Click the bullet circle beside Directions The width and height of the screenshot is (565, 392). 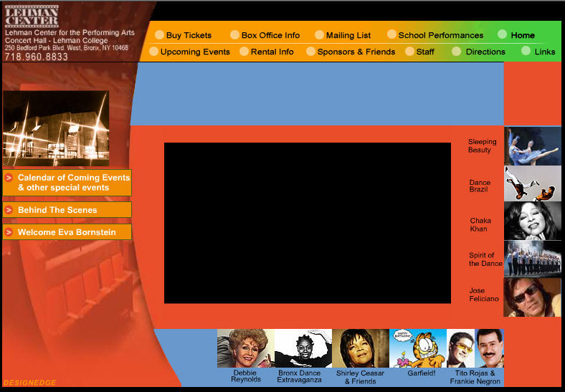click(x=456, y=52)
